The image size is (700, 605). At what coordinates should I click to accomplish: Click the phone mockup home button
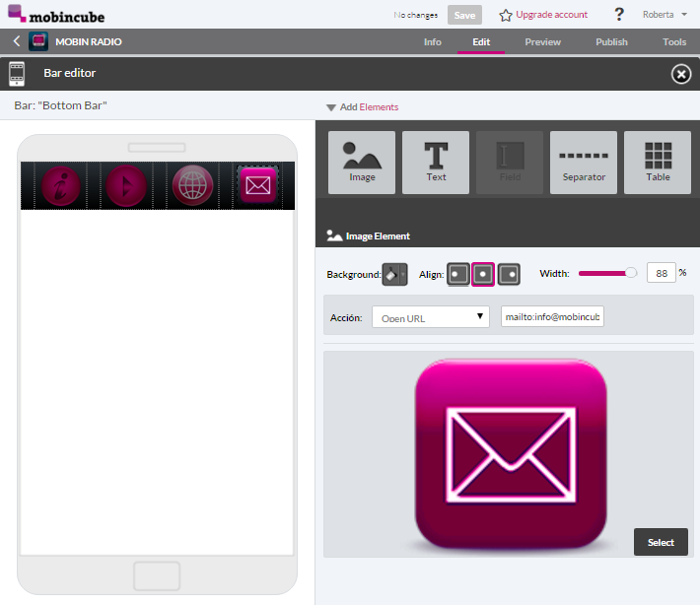point(157,576)
